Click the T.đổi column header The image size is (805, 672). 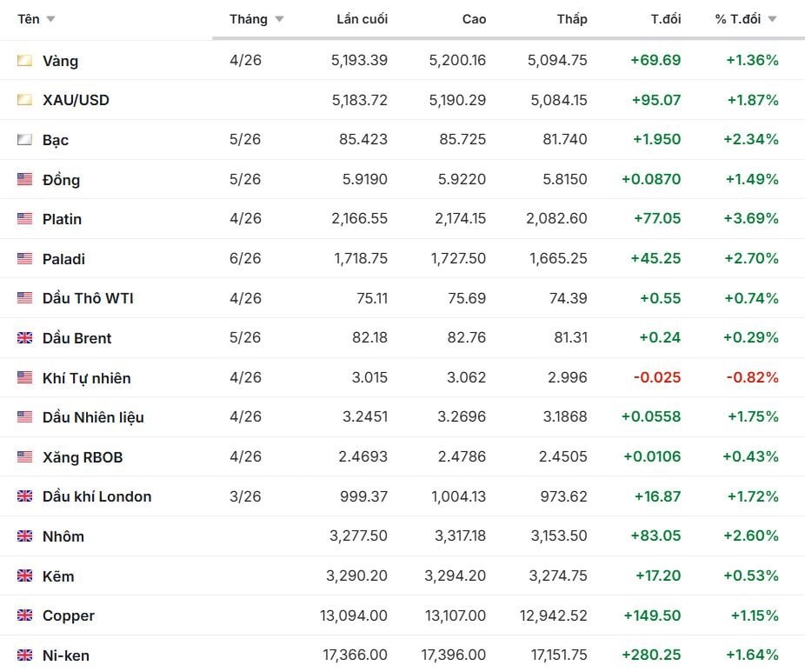[x=666, y=19]
